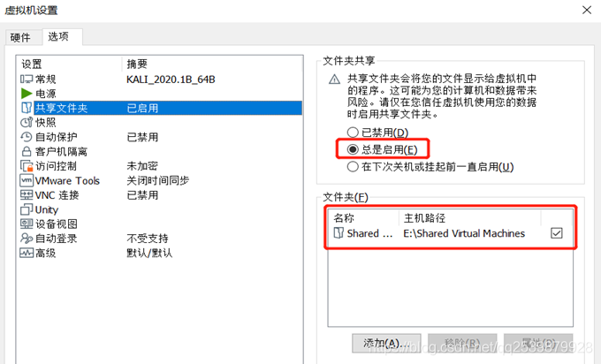The image size is (601, 364).
Task: Click the VNC 连接 icon
Action: [x=27, y=195]
